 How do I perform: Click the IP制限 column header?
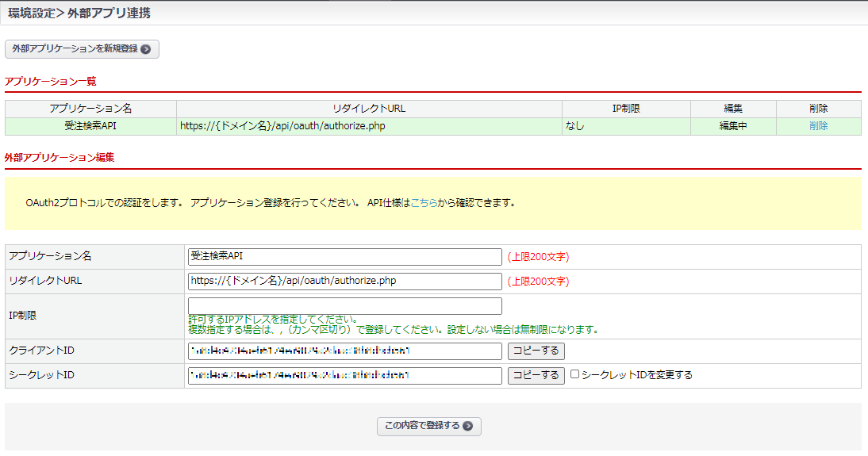pyautogui.click(x=625, y=109)
